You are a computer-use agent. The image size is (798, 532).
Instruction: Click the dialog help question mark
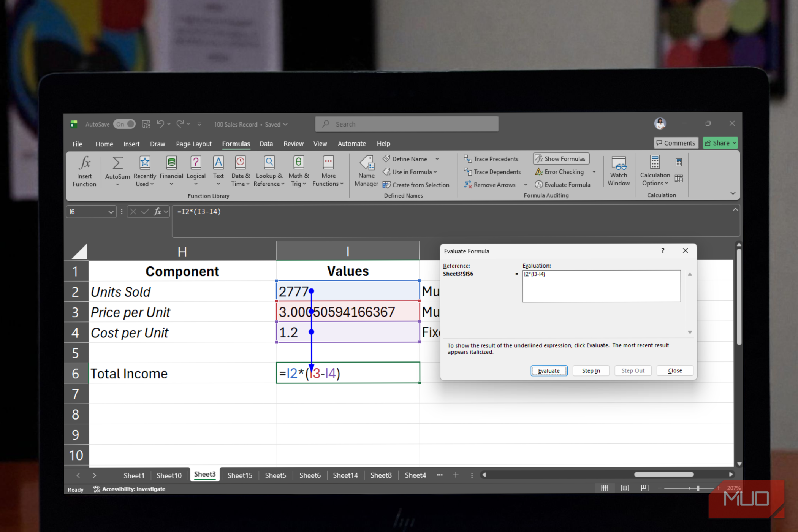tap(663, 250)
